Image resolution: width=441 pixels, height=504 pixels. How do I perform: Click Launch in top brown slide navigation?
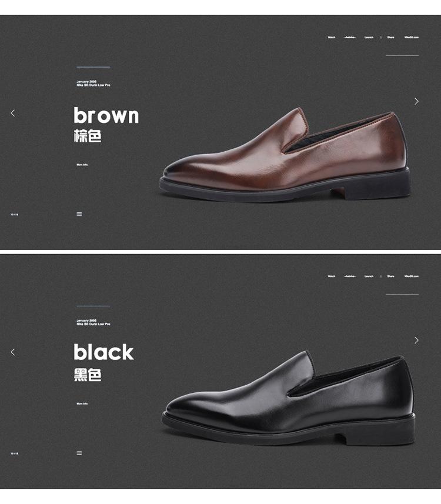click(x=369, y=37)
